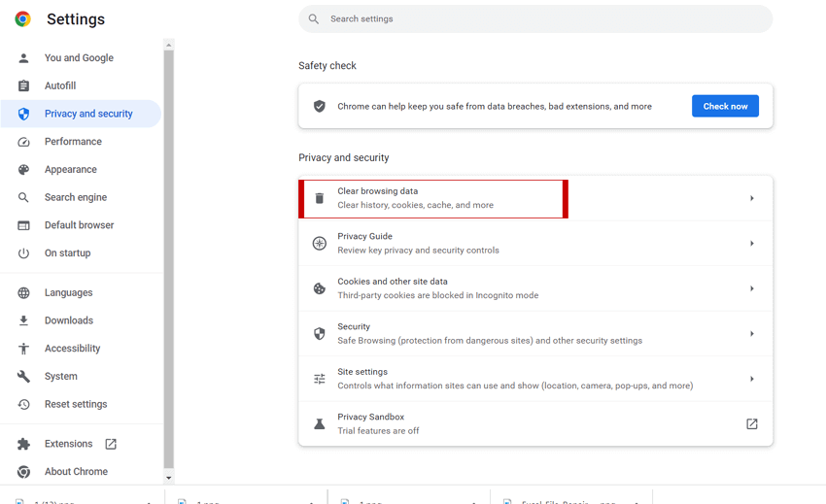Viewport: 826px width, 504px height.
Task: Click the Languages globe icon
Action: pos(23,293)
